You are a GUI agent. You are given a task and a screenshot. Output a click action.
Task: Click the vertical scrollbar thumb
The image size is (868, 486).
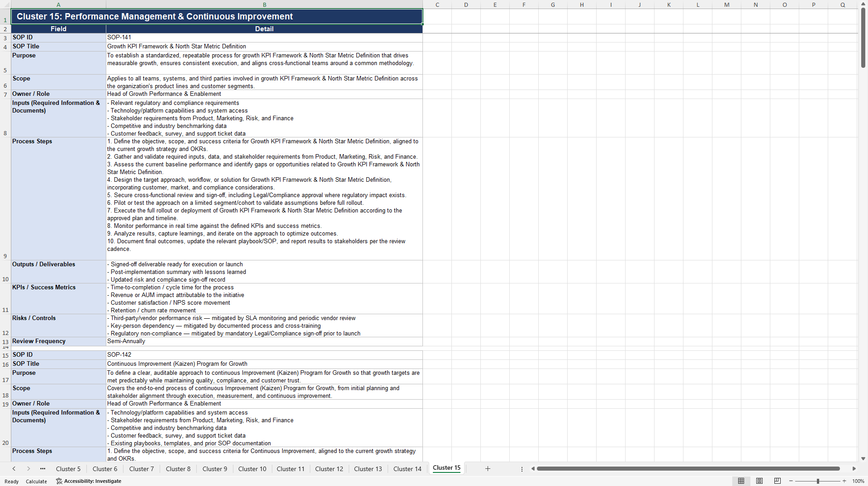tap(863, 38)
